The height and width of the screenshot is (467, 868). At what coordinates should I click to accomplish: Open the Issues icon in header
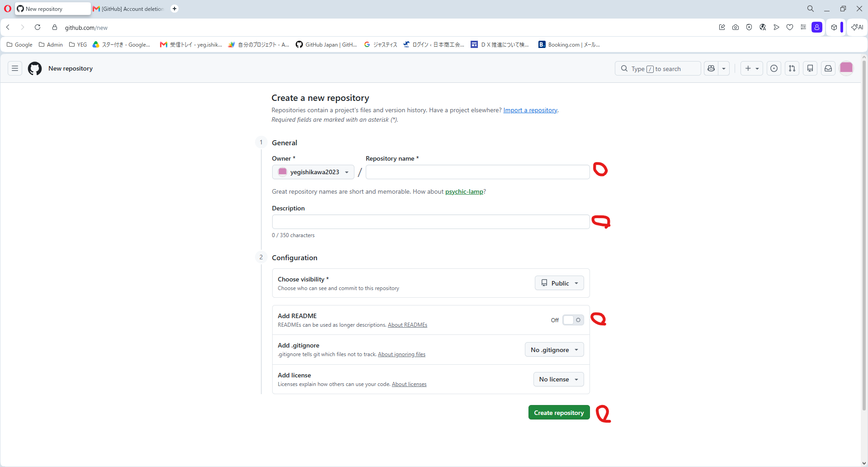[x=774, y=68]
